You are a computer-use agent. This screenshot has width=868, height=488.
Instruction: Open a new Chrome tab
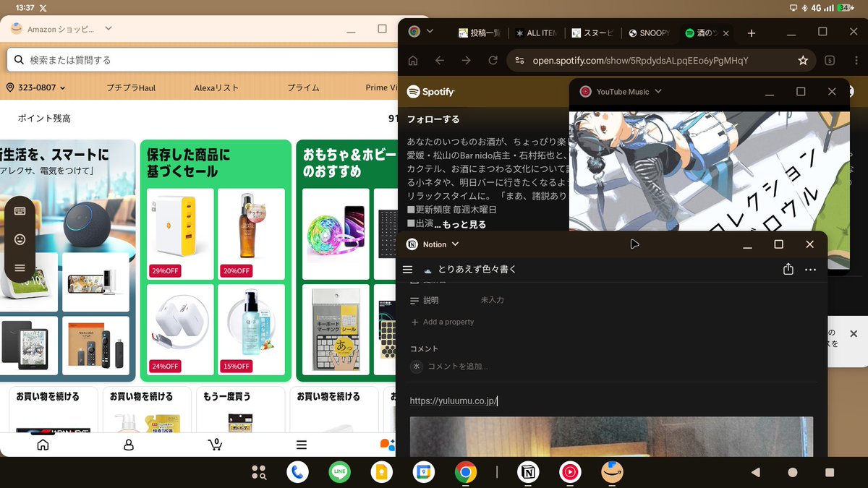pos(752,33)
